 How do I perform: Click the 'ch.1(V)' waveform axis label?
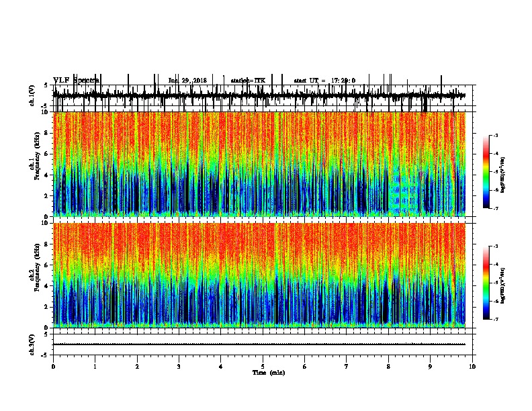point(32,95)
